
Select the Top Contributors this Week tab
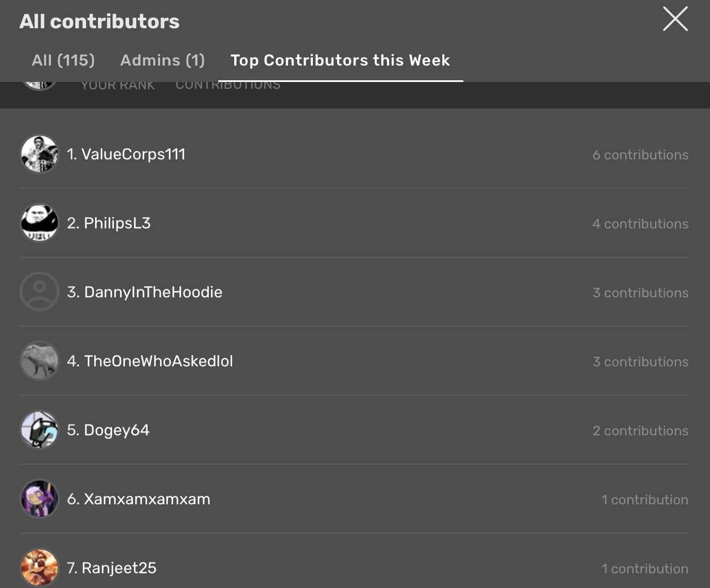click(339, 60)
